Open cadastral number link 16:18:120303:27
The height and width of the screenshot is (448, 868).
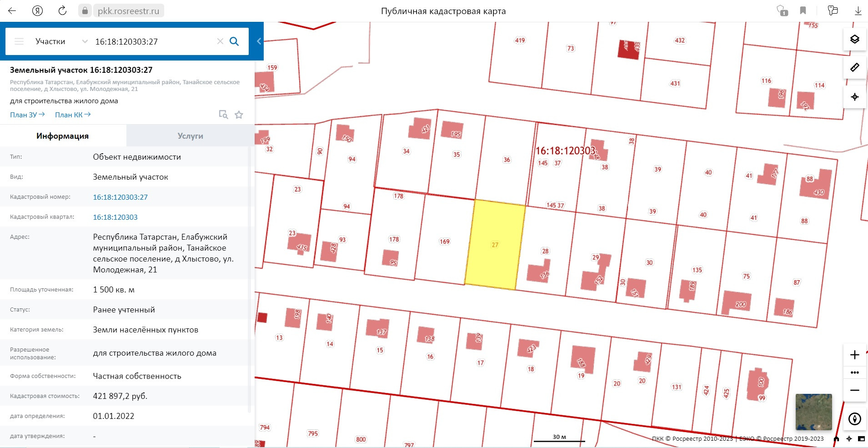120,197
